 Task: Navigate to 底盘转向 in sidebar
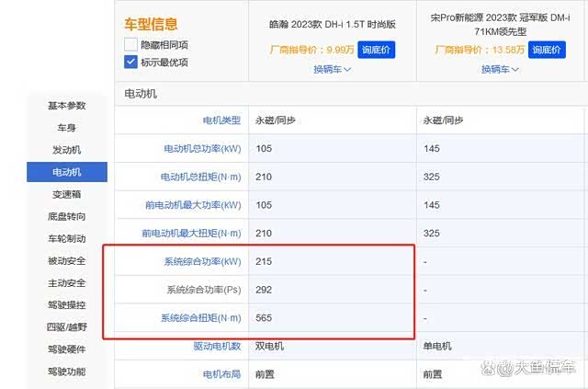click(x=66, y=216)
